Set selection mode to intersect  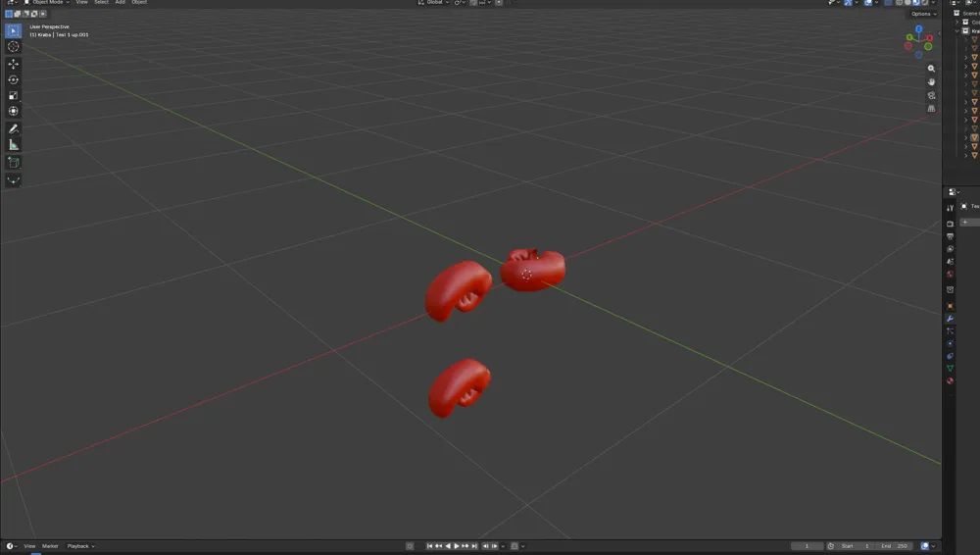[42, 14]
